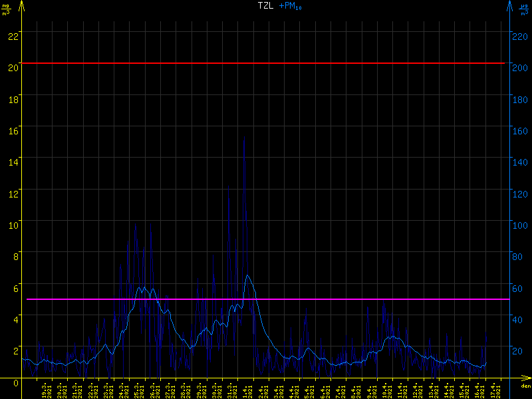Click the TZL station title

point(265,6)
